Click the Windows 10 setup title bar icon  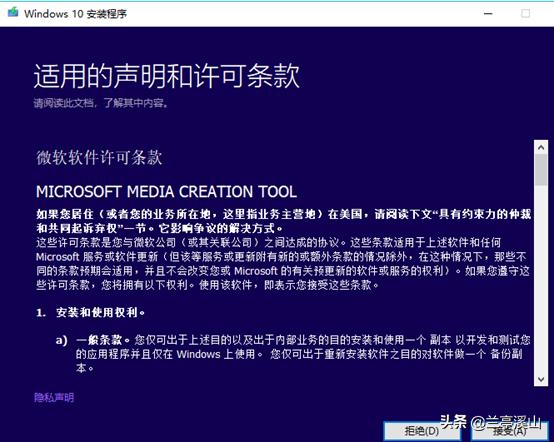13,12
